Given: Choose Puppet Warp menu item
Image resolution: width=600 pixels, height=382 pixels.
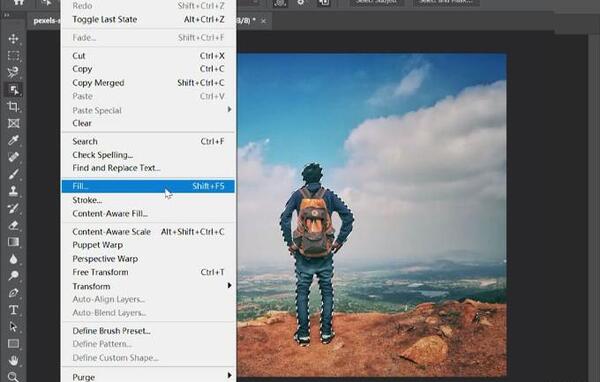Looking at the screenshot, I should [x=148, y=245].
